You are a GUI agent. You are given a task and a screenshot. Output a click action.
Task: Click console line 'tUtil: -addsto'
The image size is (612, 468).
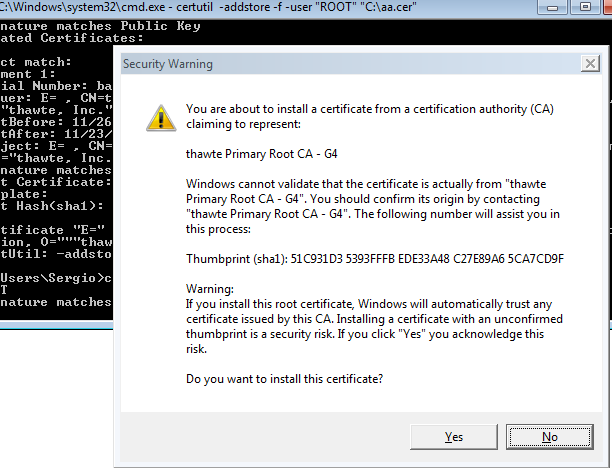coord(56,254)
